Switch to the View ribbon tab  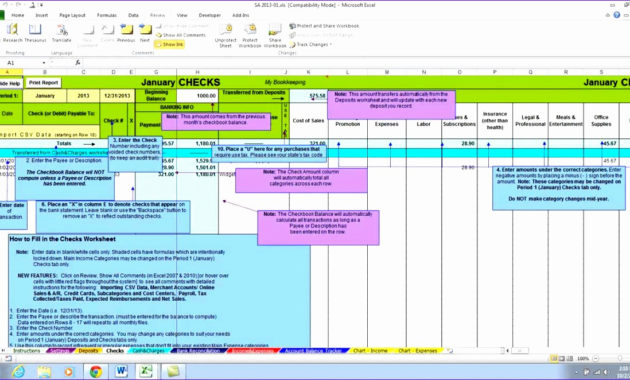[182, 15]
